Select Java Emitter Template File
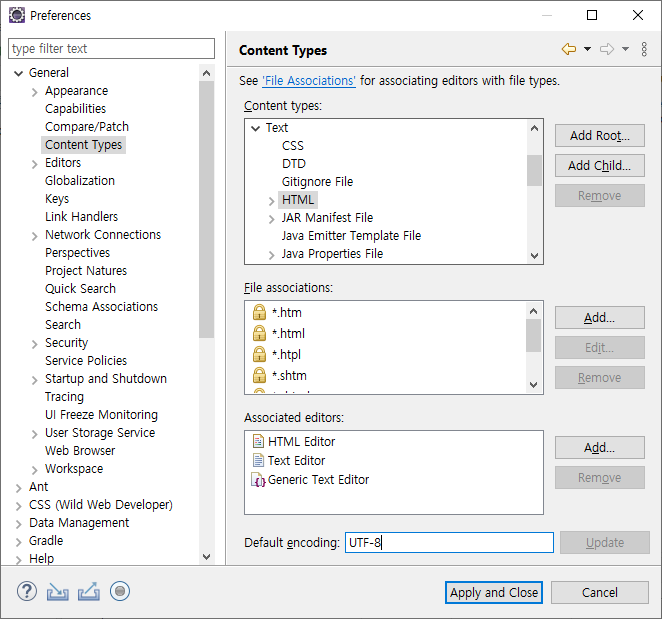Viewport: 662px width, 619px height. [x=351, y=236]
